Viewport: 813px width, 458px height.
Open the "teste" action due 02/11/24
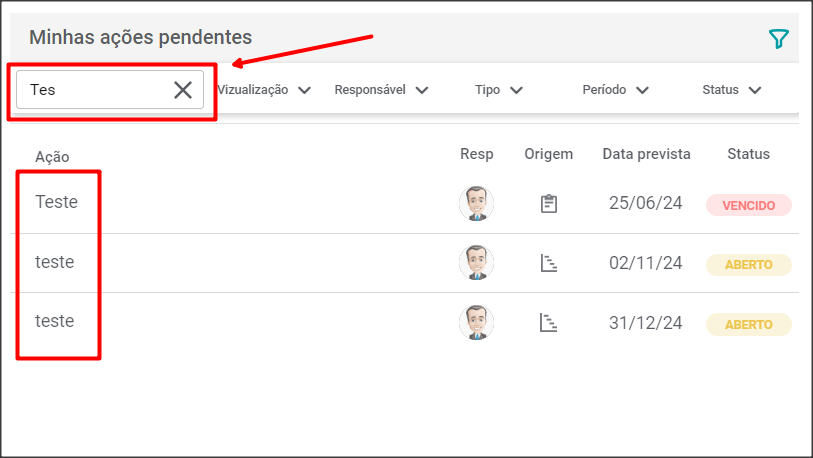[55, 262]
